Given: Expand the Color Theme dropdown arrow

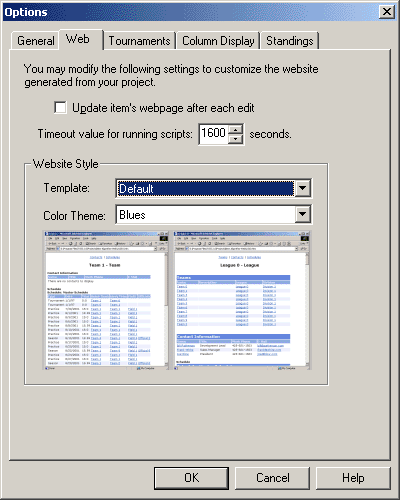Looking at the screenshot, I should [303, 214].
